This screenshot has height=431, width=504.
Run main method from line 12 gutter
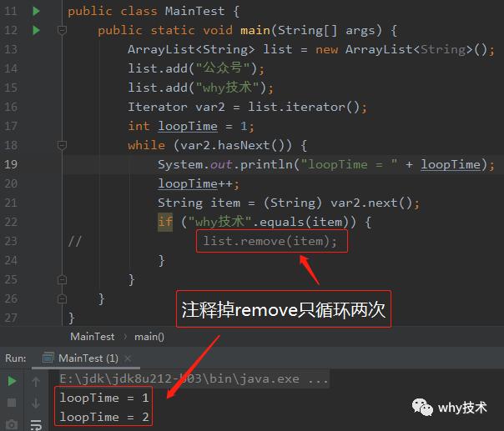coord(36,31)
